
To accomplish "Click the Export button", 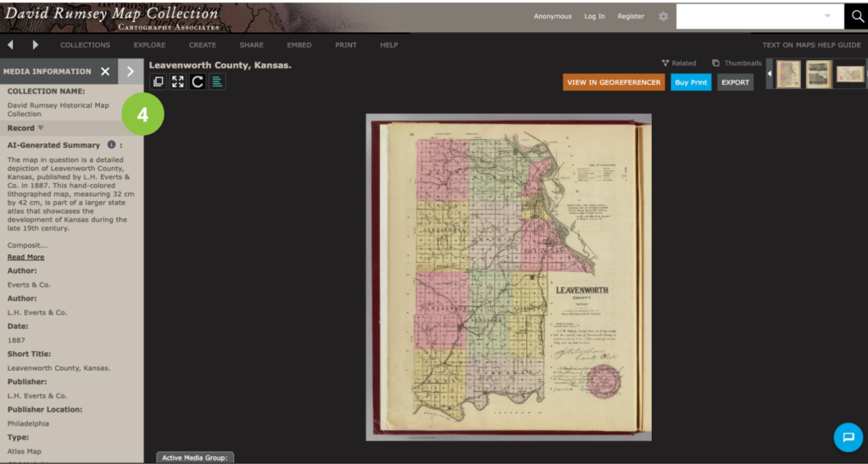I will pos(735,82).
